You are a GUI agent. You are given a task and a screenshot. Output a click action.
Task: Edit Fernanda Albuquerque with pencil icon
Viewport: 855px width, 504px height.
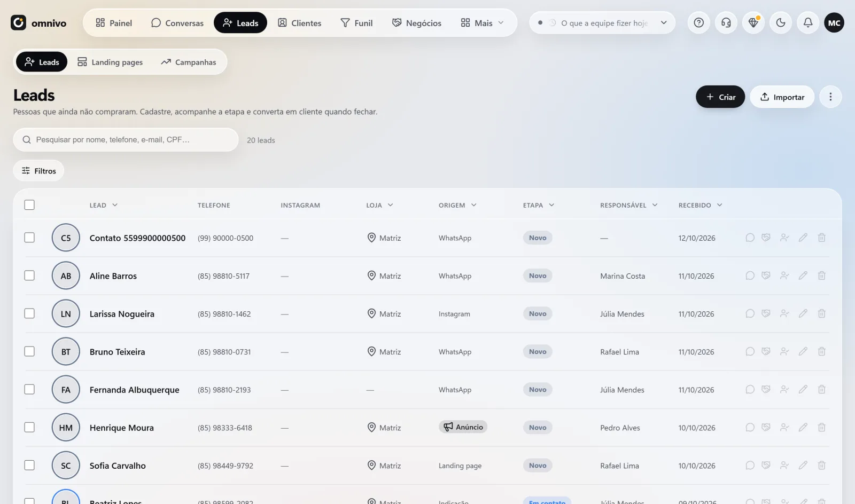(803, 389)
